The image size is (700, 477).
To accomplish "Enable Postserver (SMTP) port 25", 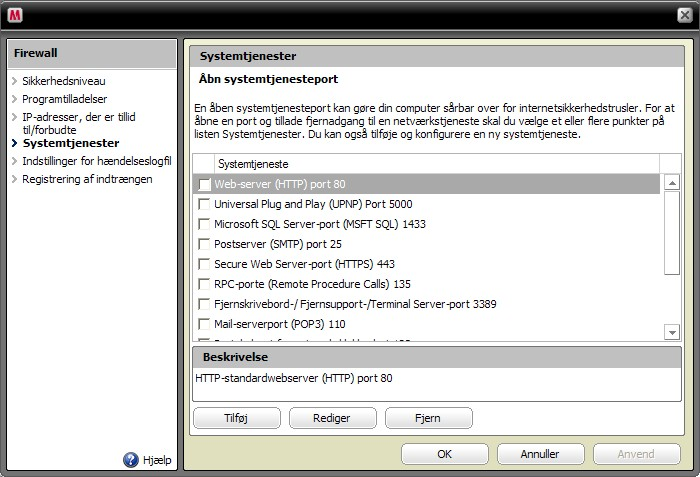I will [x=204, y=244].
